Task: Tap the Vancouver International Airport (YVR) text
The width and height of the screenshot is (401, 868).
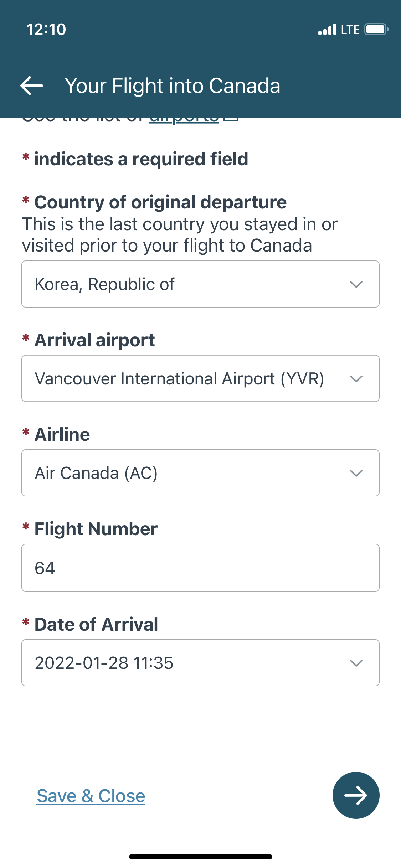Action: click(x=179, y=378)
